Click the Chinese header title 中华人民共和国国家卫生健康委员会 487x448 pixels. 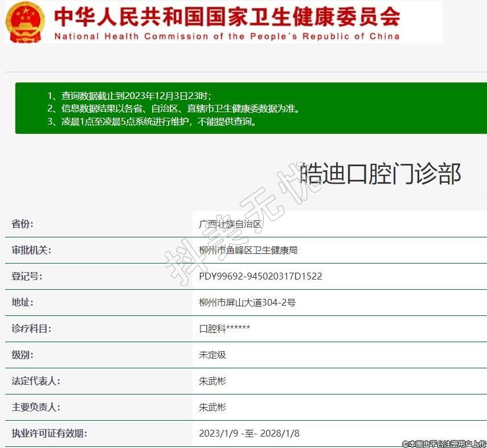(227, 17)
